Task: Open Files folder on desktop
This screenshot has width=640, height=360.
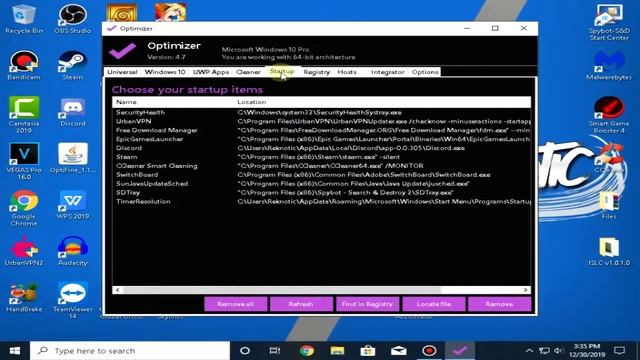Action: (609, 205)
